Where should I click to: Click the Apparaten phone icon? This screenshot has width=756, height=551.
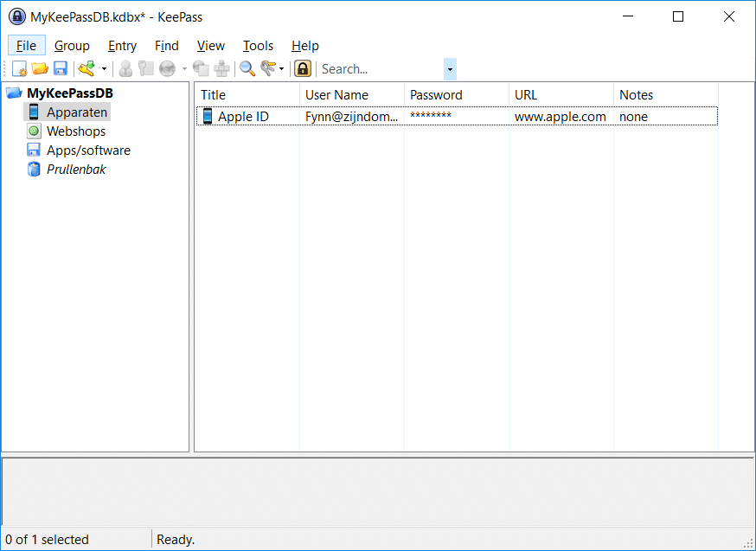click(34, 112)
